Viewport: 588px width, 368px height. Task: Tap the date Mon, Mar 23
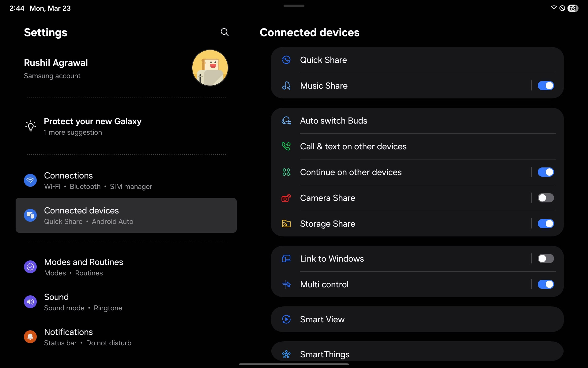50,8
